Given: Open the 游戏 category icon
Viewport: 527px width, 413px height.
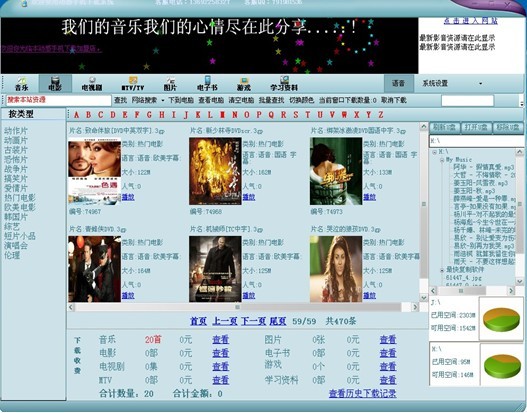Looking at the screenshot, I should point(244,84).
